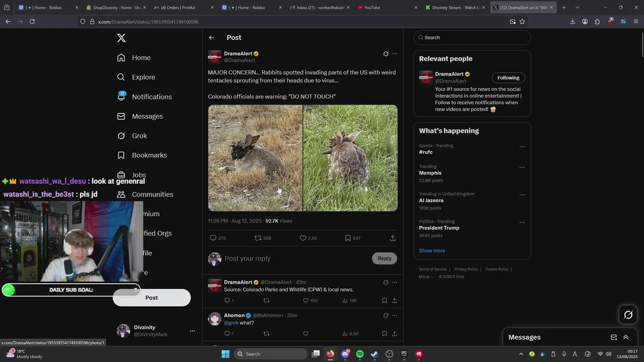Click the Windows Start button
This screenshot has height=362, width=644.
[225, 354]
